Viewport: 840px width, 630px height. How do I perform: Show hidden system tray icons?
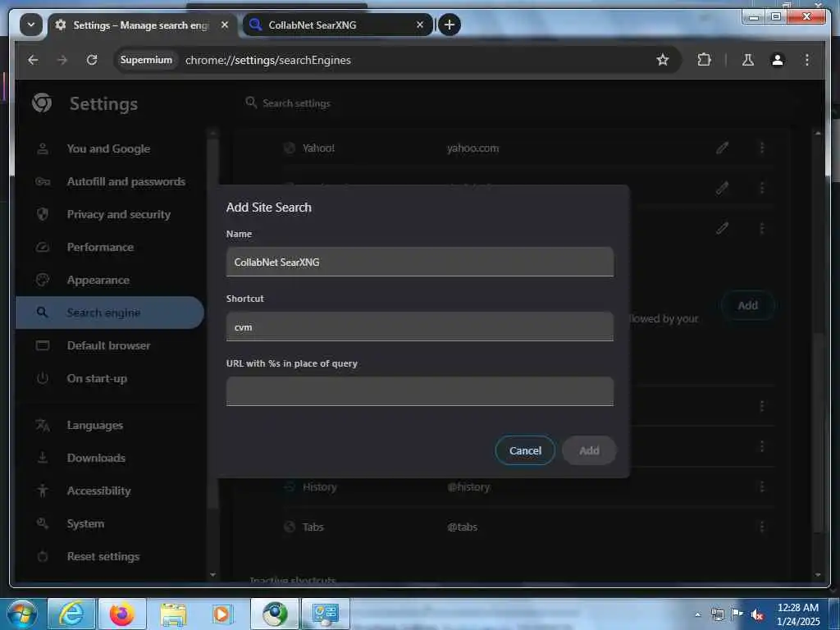coord(697,615)
